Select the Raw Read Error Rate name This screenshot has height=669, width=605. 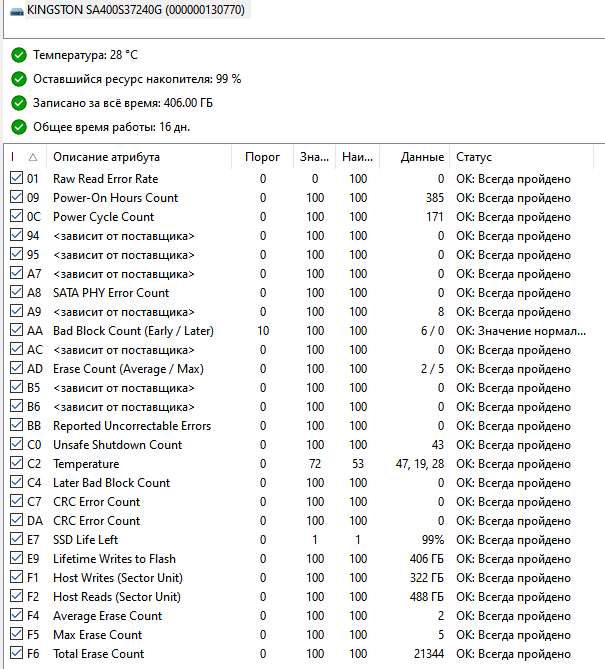coord(105,179)
